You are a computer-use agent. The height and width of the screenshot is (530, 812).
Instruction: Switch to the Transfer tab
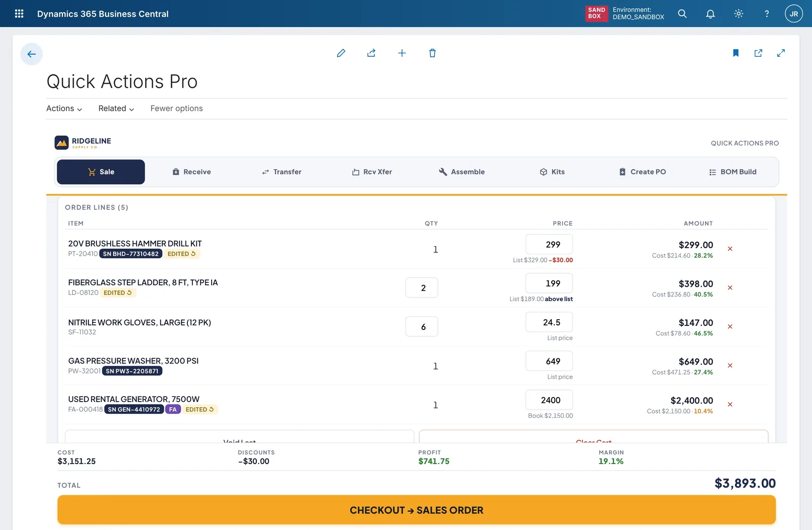(282, 172)
